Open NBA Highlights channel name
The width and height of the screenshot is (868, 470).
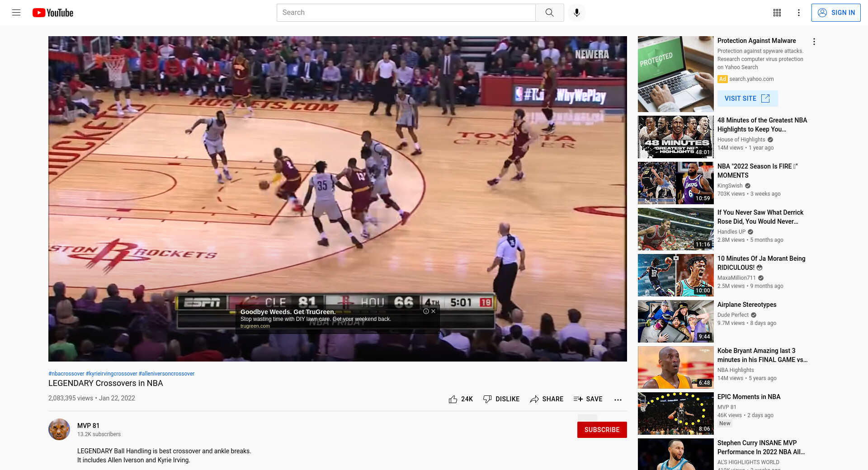[x=736, y=370]
